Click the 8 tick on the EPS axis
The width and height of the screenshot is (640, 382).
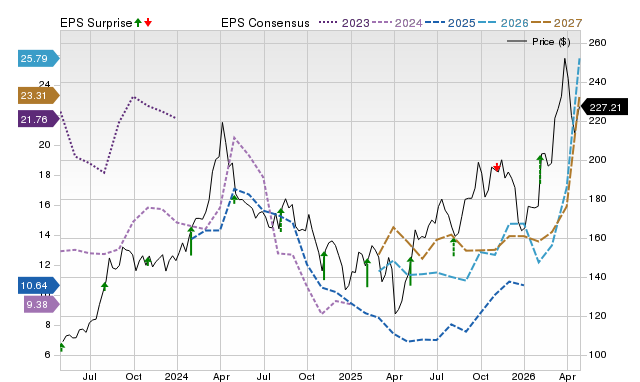(x=47, y=325)
